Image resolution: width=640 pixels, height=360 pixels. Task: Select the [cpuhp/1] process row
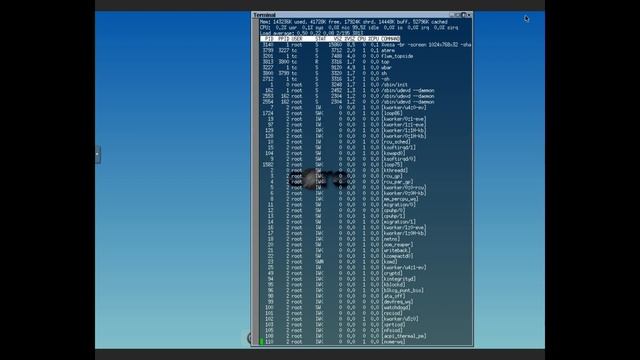[x=365, y=216]
